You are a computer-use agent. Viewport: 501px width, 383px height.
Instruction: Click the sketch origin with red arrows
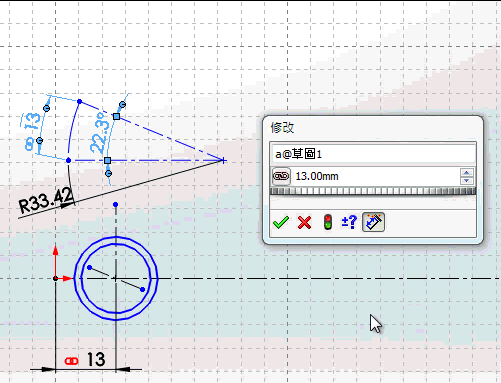click(x=56, y=278)
